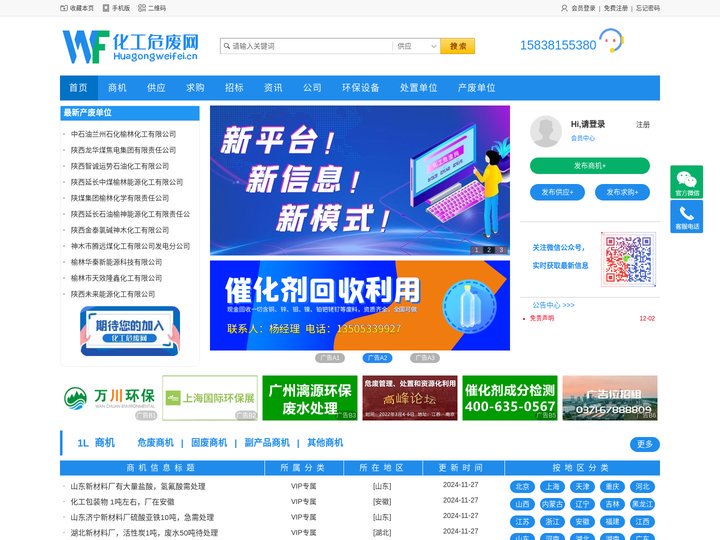Open 陕煤集团榆林化学有限责任公司 link

pyautogui.click(x=120, y=198)
